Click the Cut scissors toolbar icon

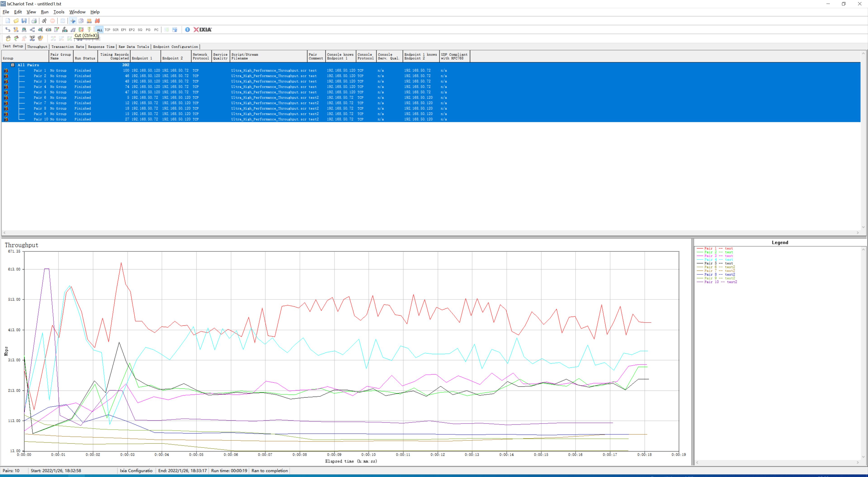(73, 21)
